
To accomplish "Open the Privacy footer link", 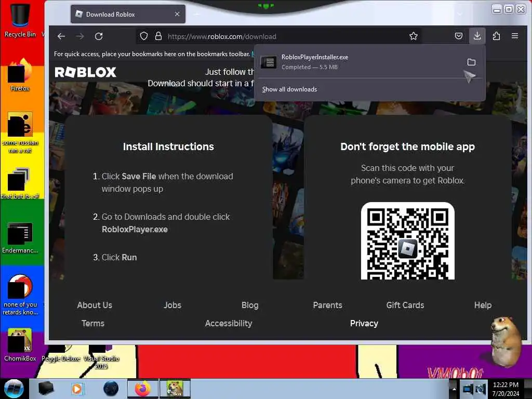I will point(364,323).
